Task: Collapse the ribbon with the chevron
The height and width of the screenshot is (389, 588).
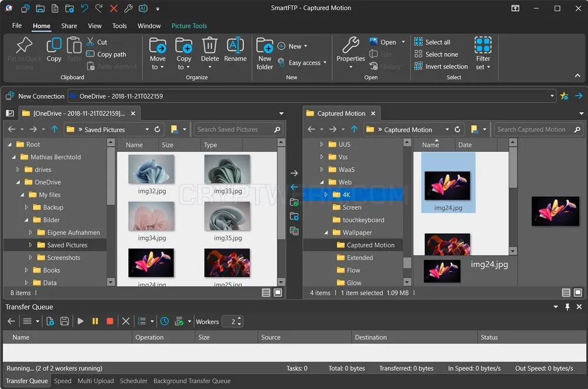Action: [577, 76]
